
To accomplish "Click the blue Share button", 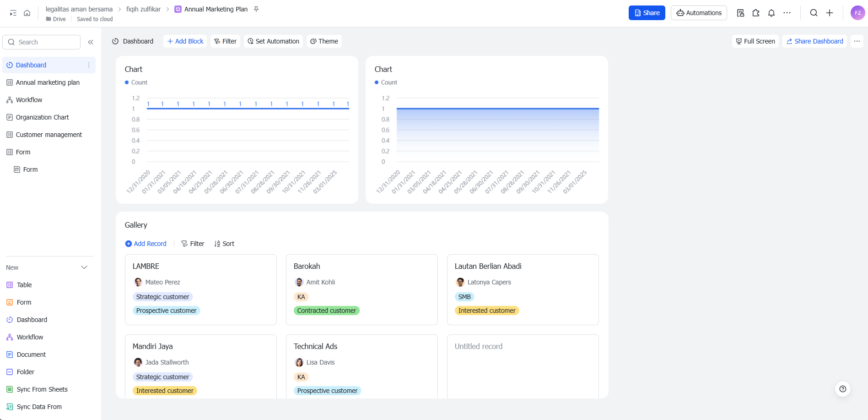I will 647,13.
